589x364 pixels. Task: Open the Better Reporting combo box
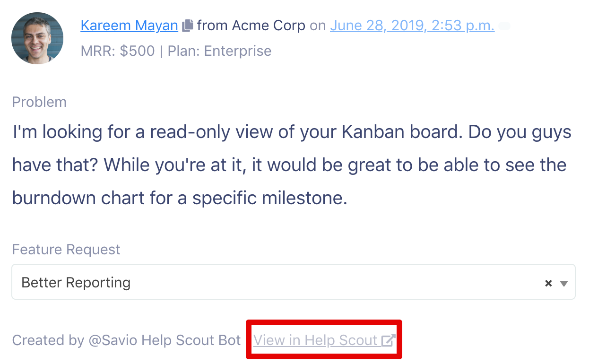(294, 282)
